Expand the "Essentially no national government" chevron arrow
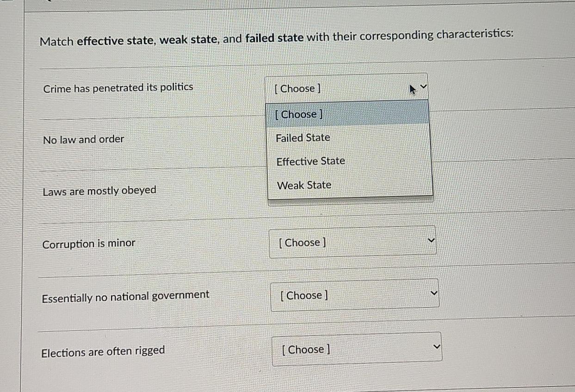Screen dimensions: 575x392 [433, 293]
